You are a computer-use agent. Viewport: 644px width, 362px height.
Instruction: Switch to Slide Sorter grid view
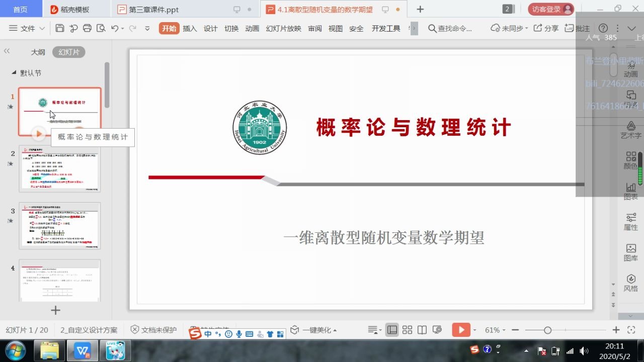click(x=407, y=330)
